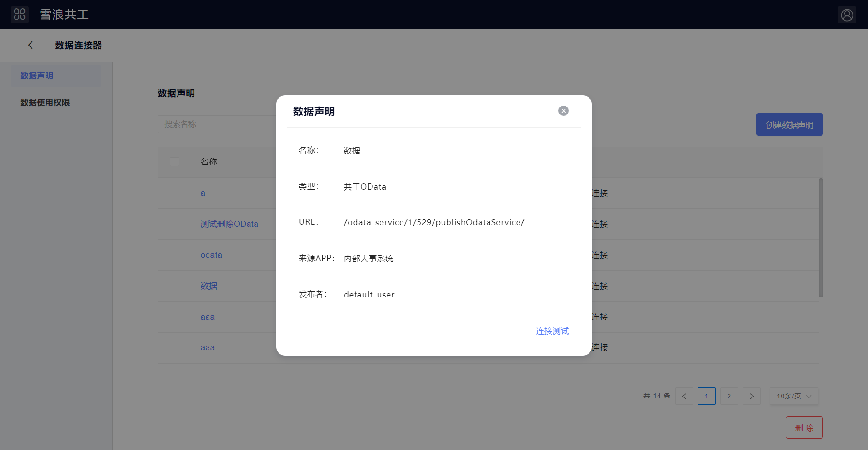Image resolution: width=868 pixels, height=450 pixels.
Task: Select page 1 in pagination
Action: [706, 396]
